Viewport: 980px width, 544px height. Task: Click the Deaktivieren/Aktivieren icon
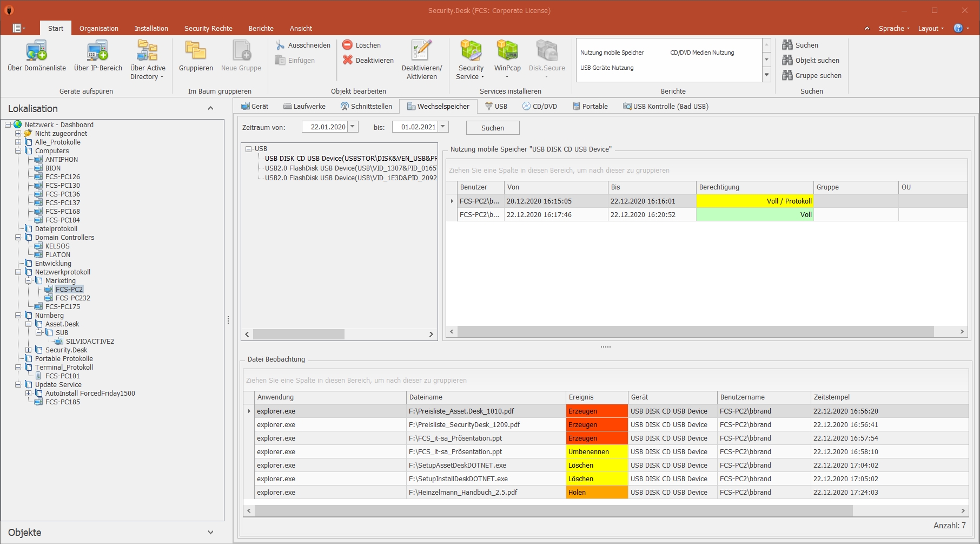(421, 51)
